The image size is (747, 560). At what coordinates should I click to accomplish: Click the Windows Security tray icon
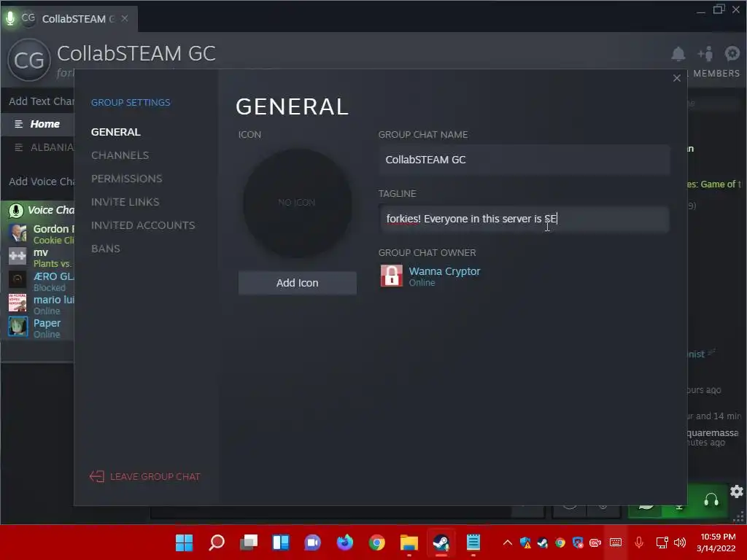(525, 542)
